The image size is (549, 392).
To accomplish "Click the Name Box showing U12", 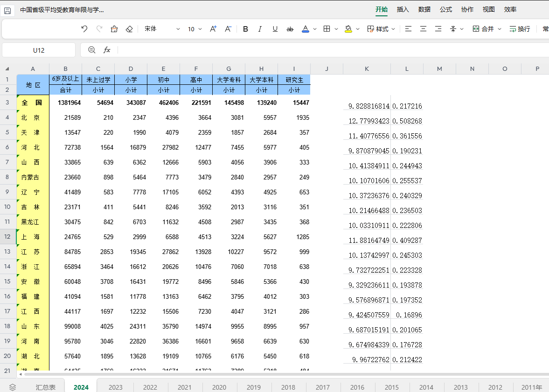I will [39, 50].
